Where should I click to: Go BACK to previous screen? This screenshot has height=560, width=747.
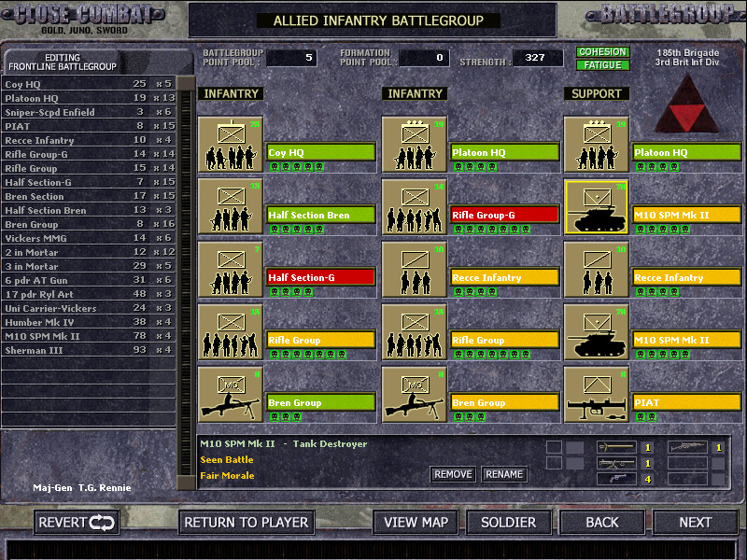coord(602,523)
